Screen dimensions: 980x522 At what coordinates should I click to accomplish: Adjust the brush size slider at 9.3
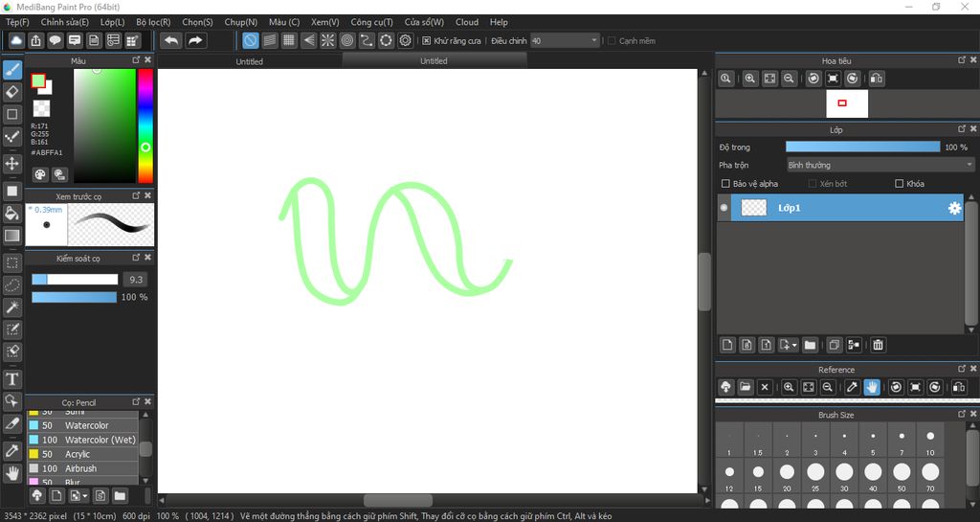(x=75, y=280)
